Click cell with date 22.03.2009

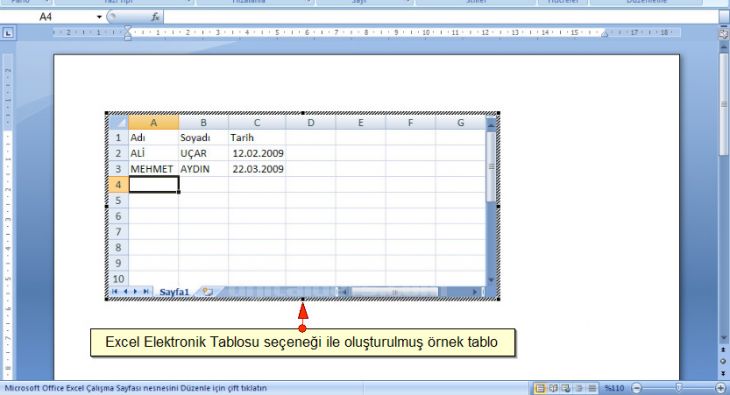click(x=257, y=169)
